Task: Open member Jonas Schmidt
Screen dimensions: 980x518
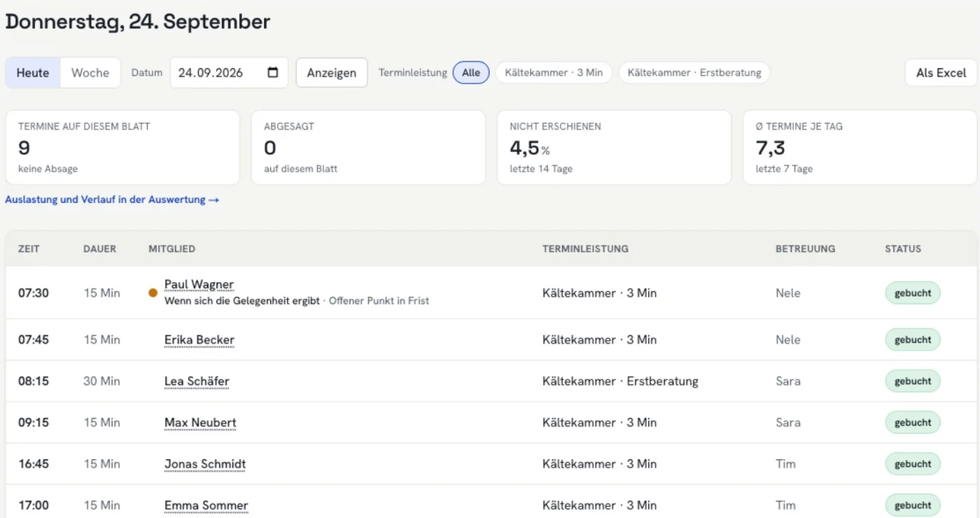Action: tap(205, 463)
